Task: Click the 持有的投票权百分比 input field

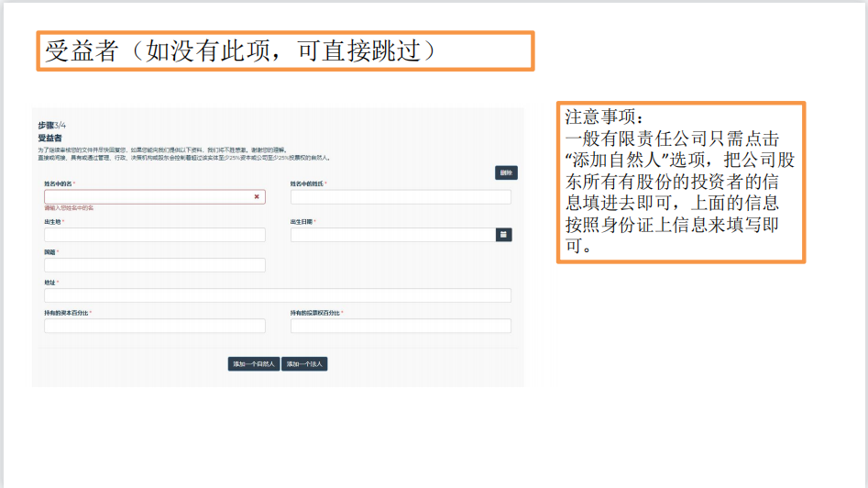Action: [x=401, y=326]
